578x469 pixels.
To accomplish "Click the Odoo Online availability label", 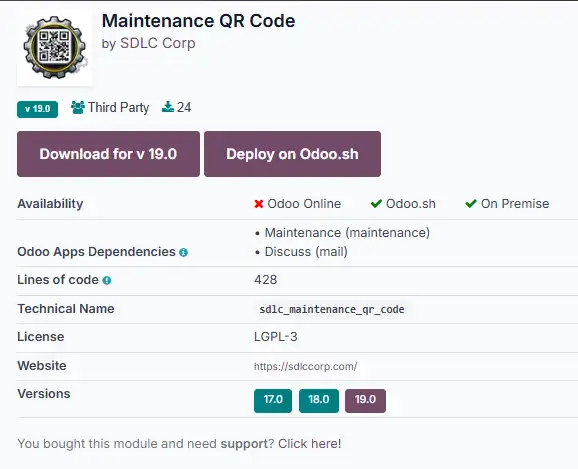I will [x=304, y=204].
